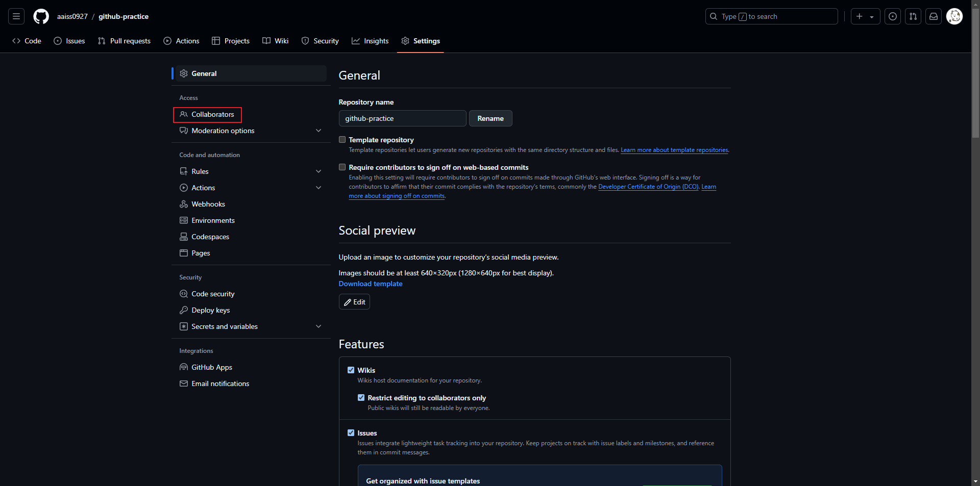Enable the Template repository checkbox

[342, 140]
